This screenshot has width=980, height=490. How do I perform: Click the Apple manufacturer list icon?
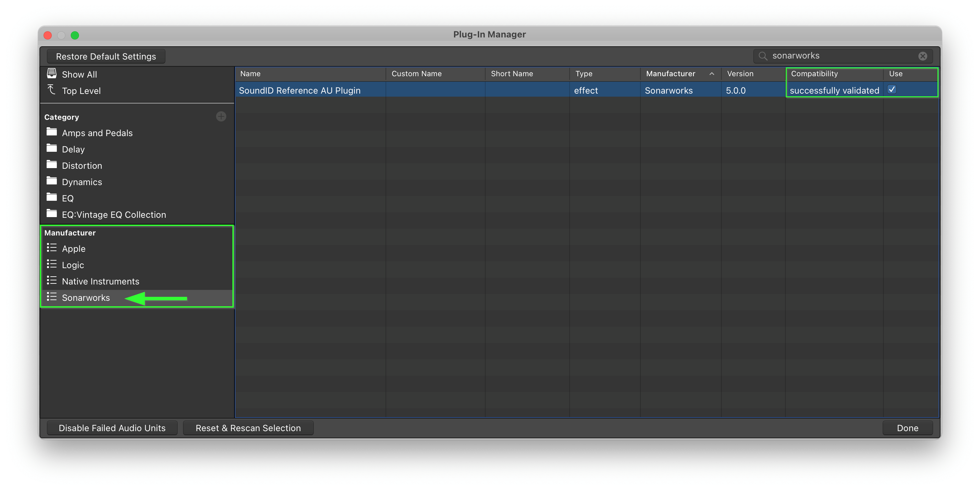click(x=52, y=248)
